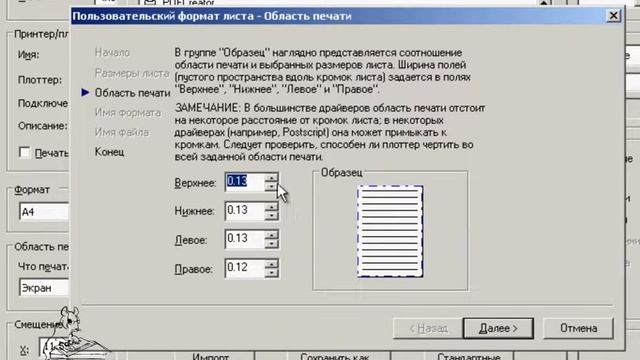640x360 pixels.
Task: Decrease the Верхнее margin value
Action: pos(271,187)
